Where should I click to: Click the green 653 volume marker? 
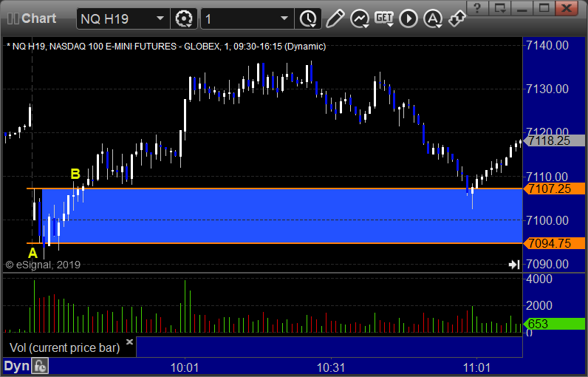click(554, 324)
